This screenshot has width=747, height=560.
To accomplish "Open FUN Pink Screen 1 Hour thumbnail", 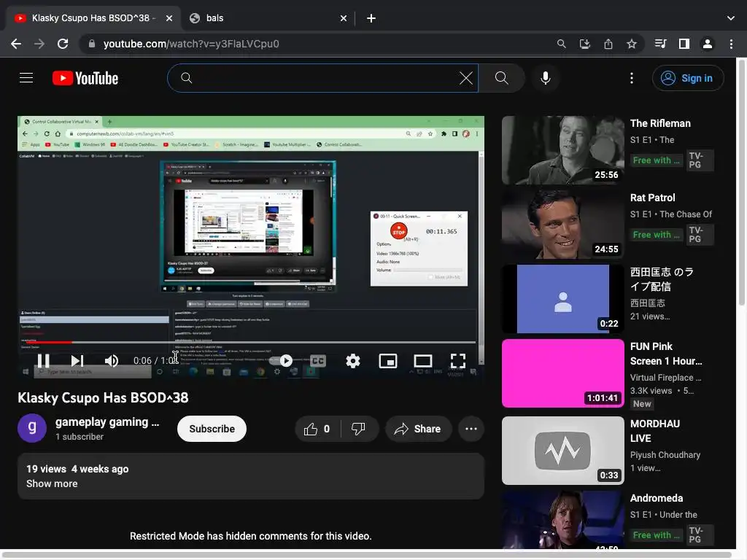I will coord(562,373).
